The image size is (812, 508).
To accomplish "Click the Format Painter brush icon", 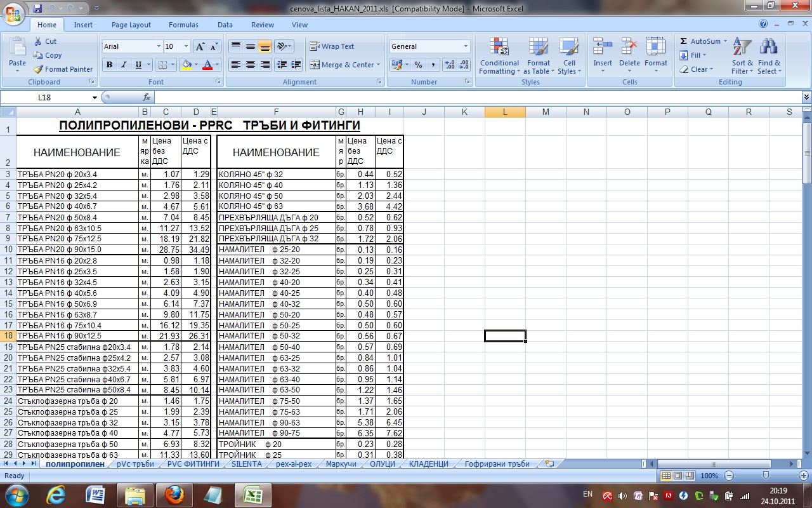I will tap(38, 69).
